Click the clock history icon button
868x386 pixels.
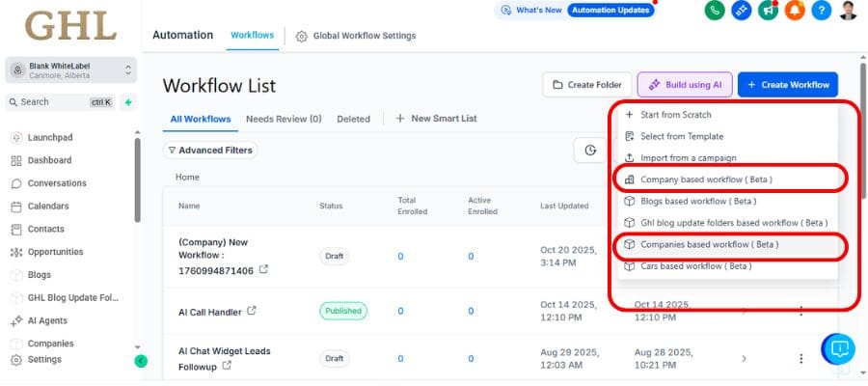click(x=589, y=150)
